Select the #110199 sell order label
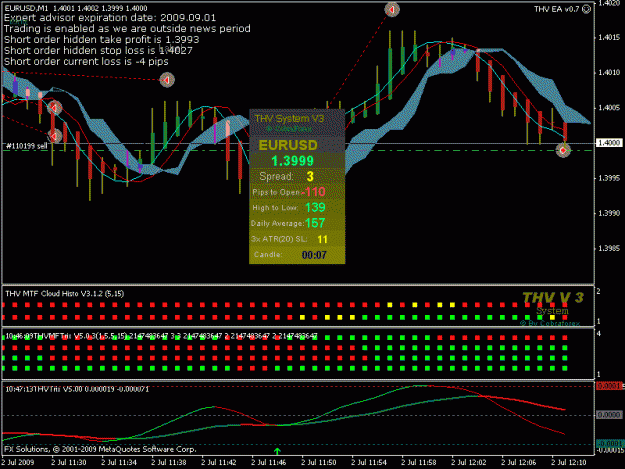The height and width of the screenshot is (469, 625). [26, 146]
